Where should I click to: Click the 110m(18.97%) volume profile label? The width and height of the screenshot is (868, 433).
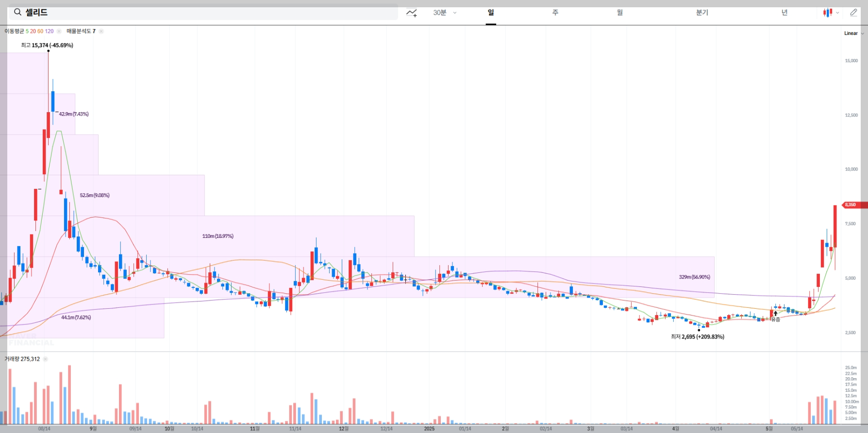(218, 236)
